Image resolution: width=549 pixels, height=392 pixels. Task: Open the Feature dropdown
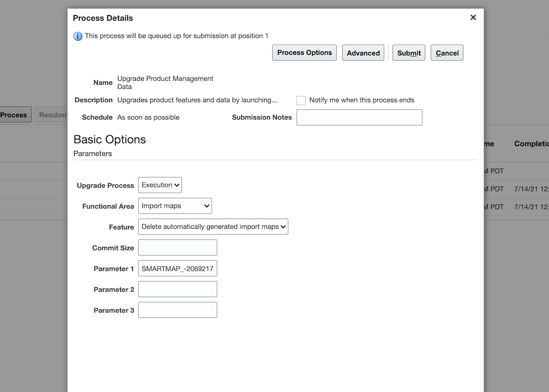coord(213,227)
